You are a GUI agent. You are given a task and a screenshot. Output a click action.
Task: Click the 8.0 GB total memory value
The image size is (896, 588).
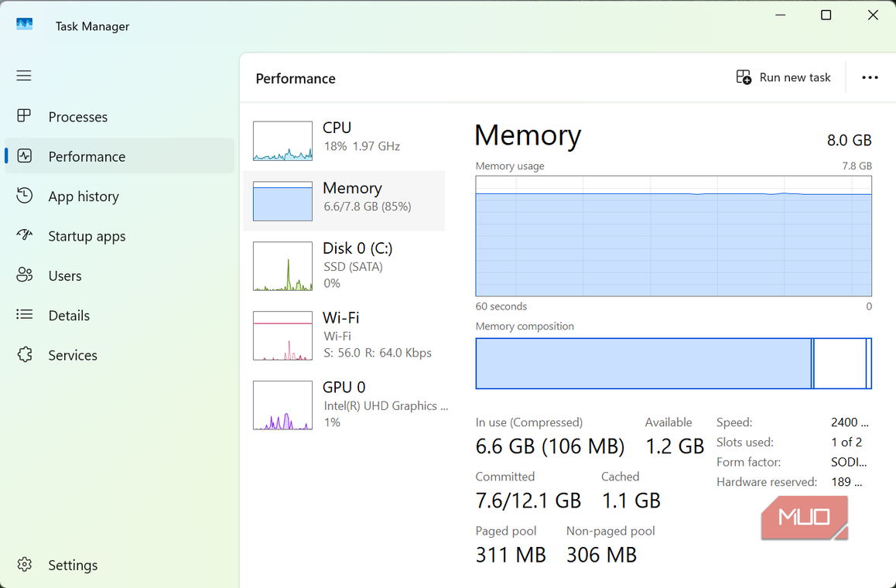849,140
